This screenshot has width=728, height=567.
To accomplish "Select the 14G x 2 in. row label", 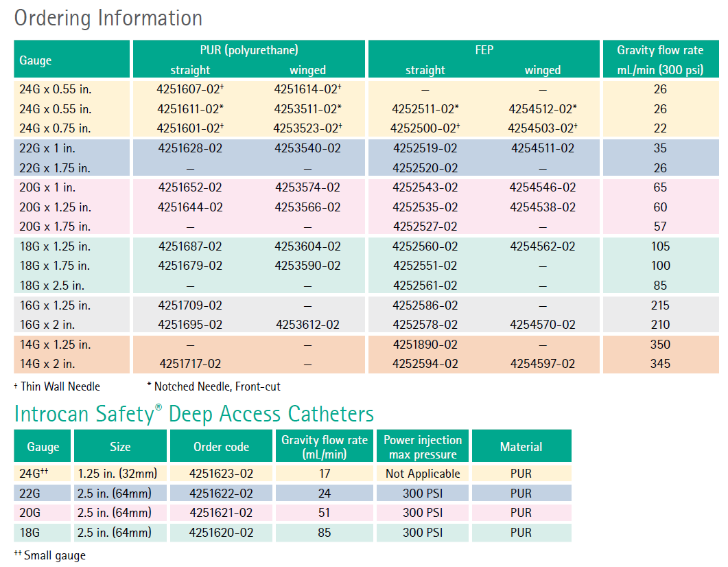I will [47, 364].
